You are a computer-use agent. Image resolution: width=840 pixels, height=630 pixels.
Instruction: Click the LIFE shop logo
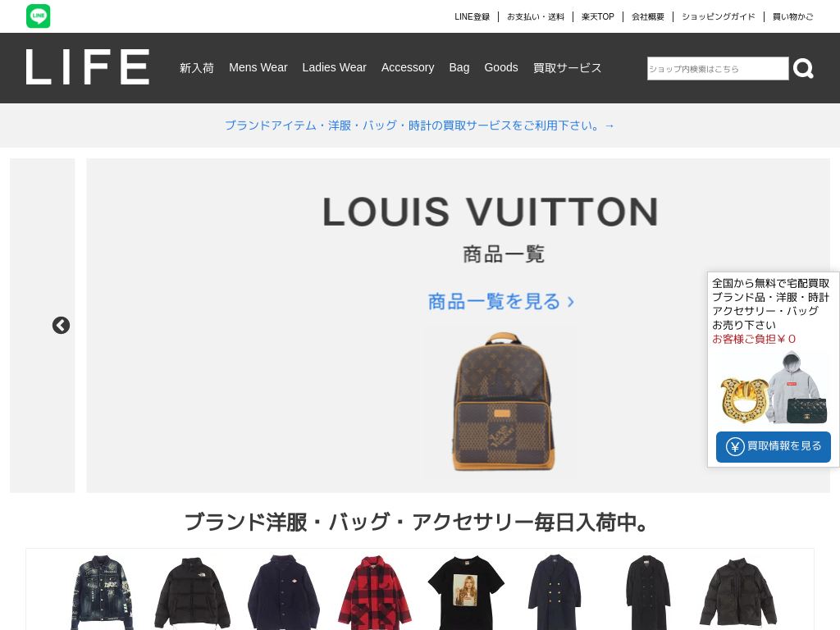click(87, 67)
